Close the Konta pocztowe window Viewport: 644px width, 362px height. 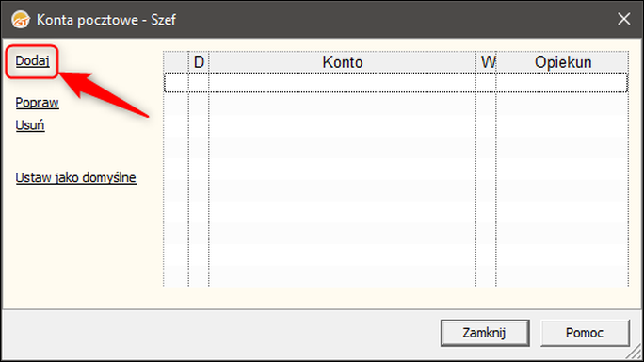(x=624, y=19)
